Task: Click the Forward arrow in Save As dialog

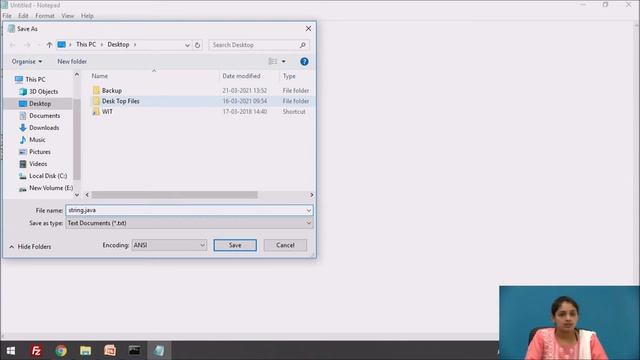Action: [27, 45]
